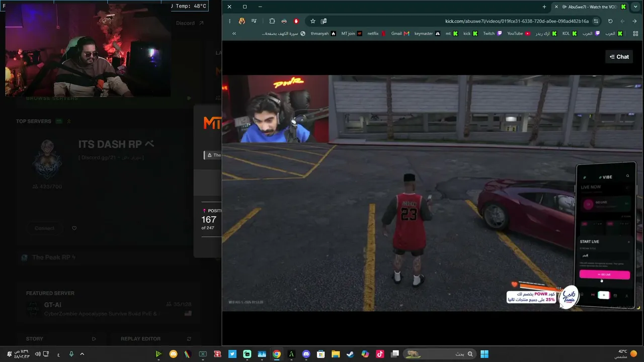Open TikTok from the taskbar
This screenshot has height=362, width=644.
click(x=380, y=354)
